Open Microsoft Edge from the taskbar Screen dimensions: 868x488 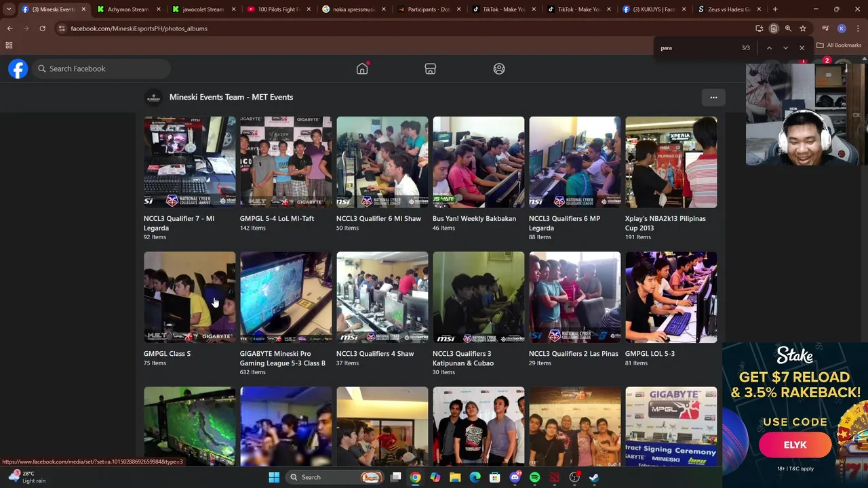point(475,477)
